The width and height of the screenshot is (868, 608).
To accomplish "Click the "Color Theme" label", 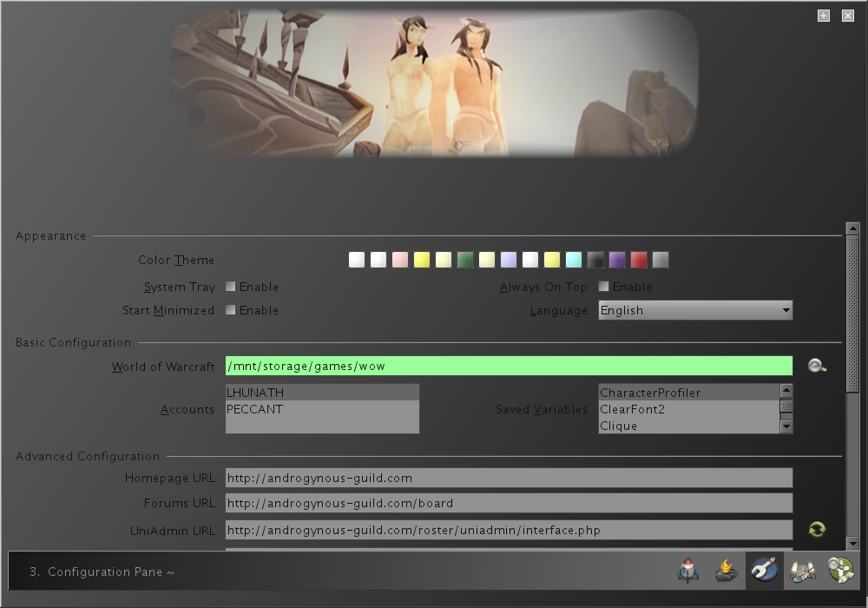I will coord(176,260).
